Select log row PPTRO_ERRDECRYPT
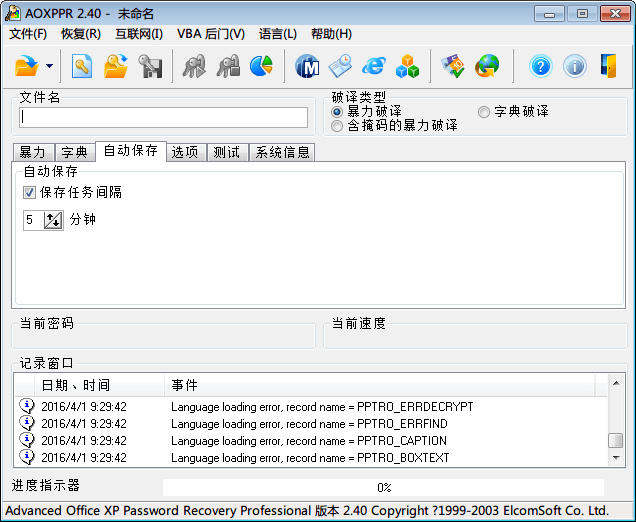Image resolution: width=636 pixels, height=522 pixels. (312, 406)
